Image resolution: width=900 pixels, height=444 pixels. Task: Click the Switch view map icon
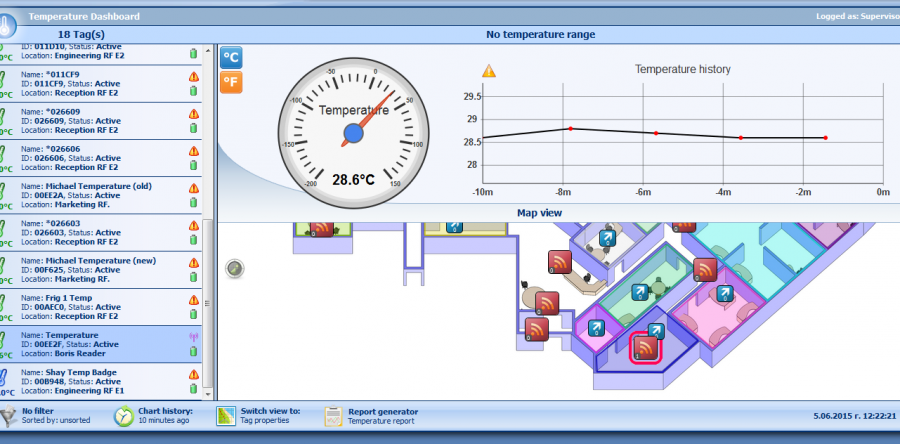pos(226,416)
